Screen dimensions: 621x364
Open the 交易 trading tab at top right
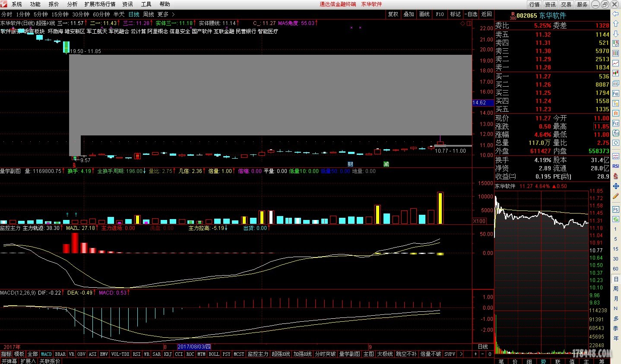pos(566,4)
